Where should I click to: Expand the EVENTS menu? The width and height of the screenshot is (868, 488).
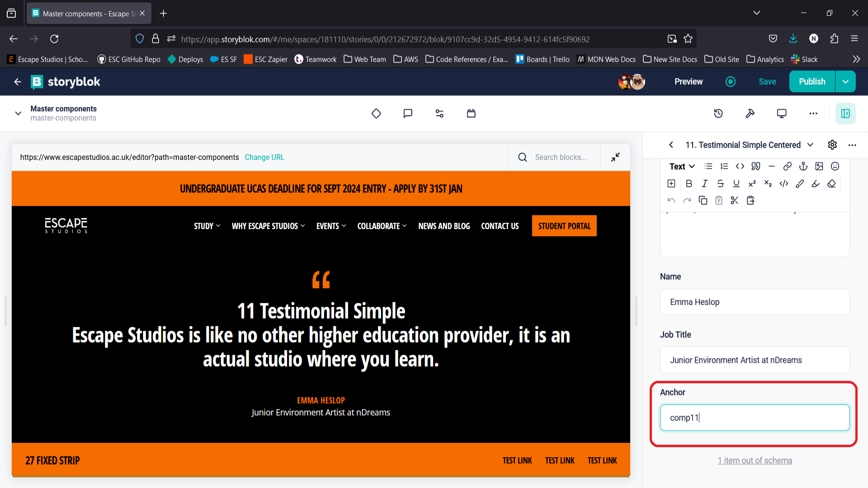pos(331,226)
